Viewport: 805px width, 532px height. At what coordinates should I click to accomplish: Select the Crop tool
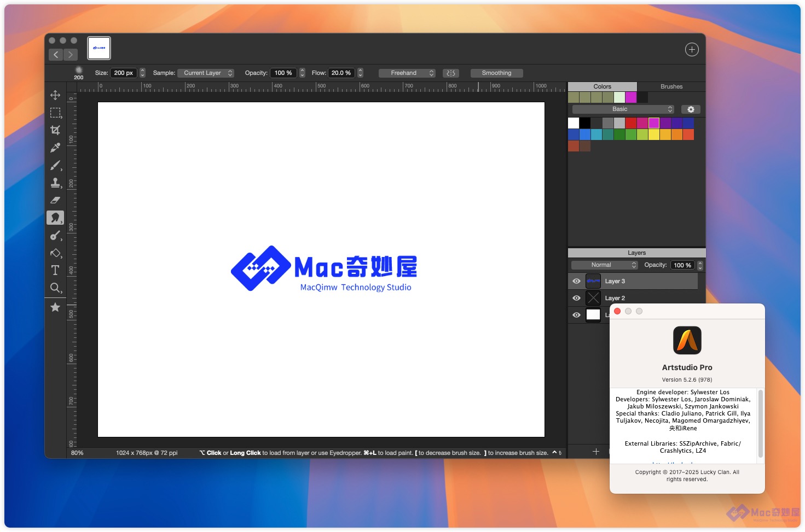pyautogui.click(x=55, y=130)
